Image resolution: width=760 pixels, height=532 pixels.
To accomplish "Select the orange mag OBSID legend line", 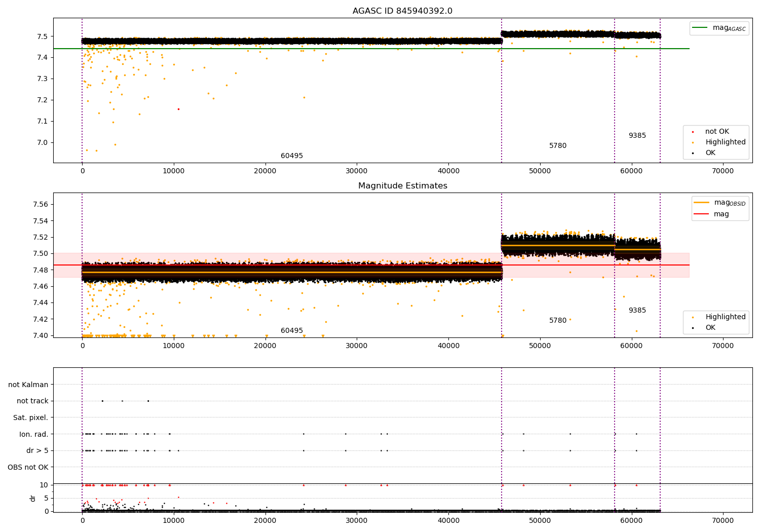I will point(702,203).
